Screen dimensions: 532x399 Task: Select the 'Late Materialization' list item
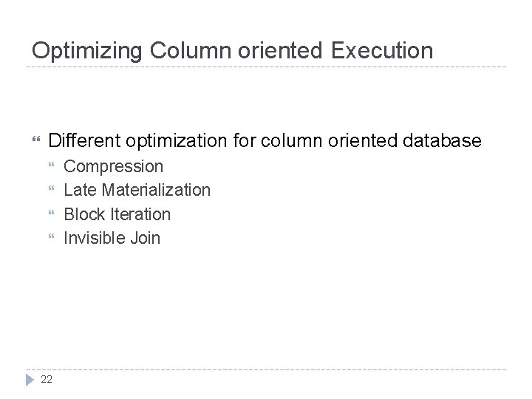coord(137,190)
